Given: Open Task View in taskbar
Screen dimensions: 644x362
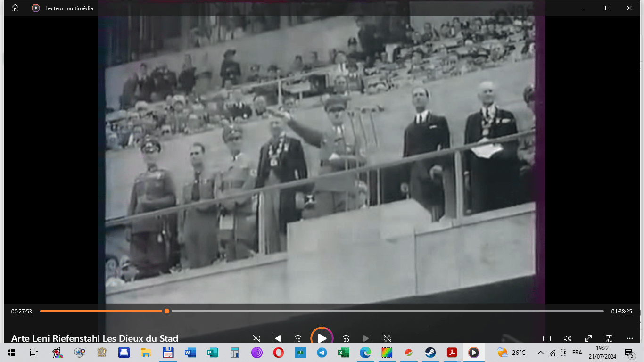Looking at the screenshot, I should point(33,352).
